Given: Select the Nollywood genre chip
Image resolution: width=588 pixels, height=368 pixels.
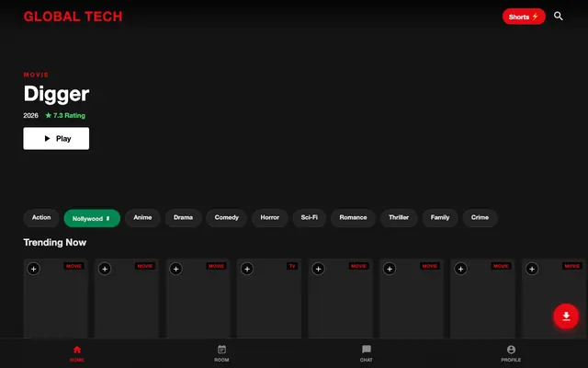Looking at the screenshot, I should click(x=92, y=218).
